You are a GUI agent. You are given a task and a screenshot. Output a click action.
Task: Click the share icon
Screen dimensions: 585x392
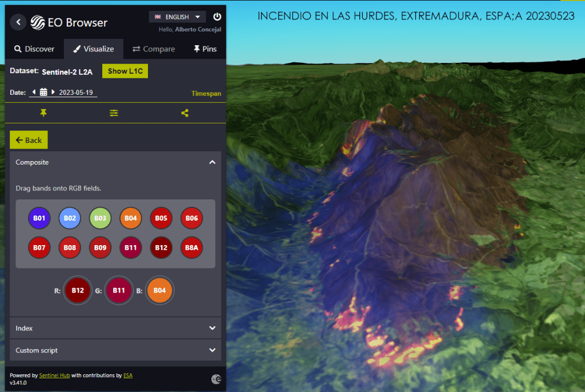pos(185,113)
